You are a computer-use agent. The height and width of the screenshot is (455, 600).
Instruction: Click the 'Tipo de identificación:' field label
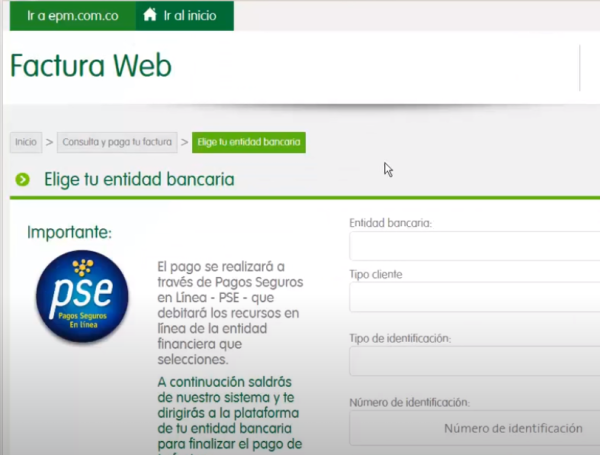click(x=400, y=339)
